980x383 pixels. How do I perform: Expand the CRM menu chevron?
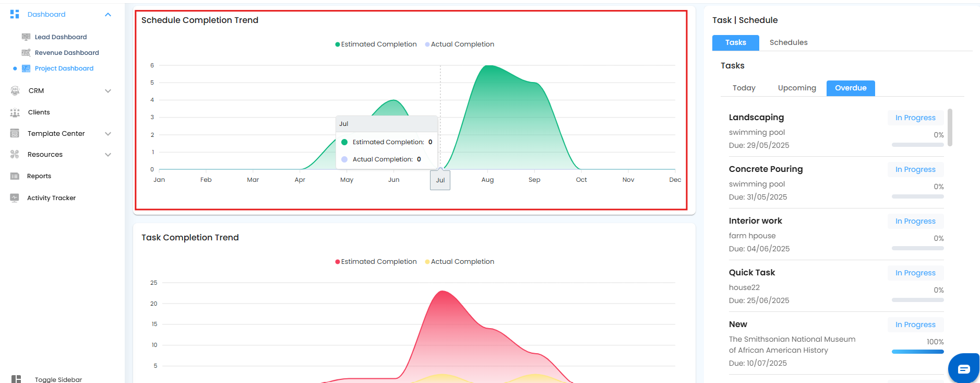point(108,91)
